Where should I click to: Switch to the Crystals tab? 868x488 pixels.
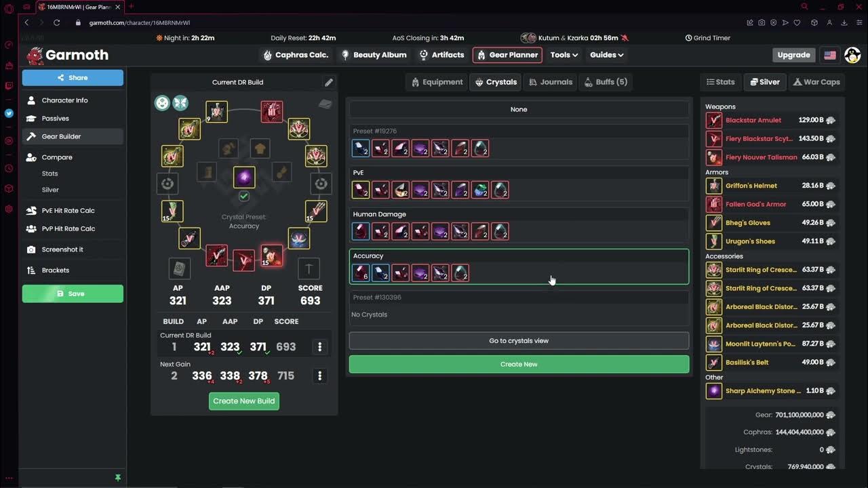tap(496, 82)
